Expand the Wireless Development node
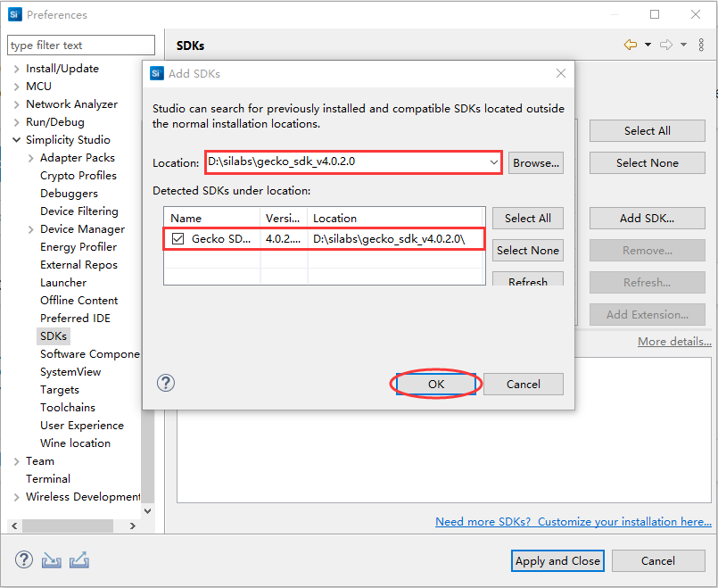Viewport: 718px width, 588px height. tap(16, 497)
